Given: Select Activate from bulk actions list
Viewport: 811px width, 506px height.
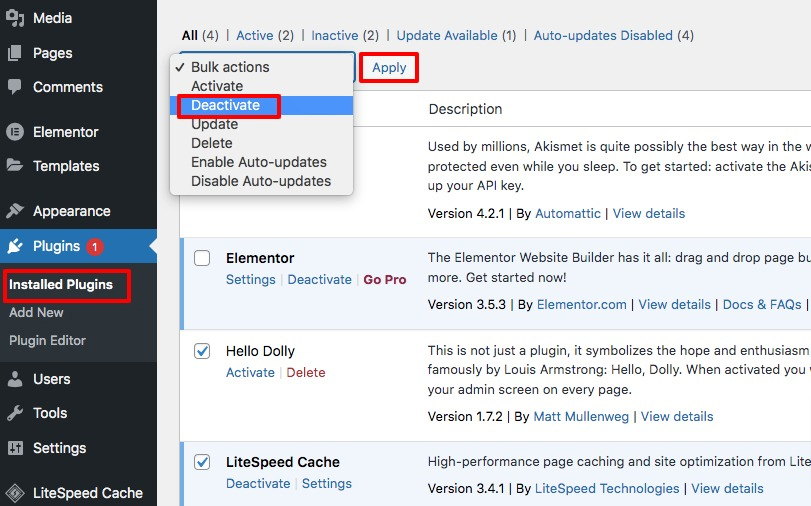Looking at the screenshot, I should point(262,86).
